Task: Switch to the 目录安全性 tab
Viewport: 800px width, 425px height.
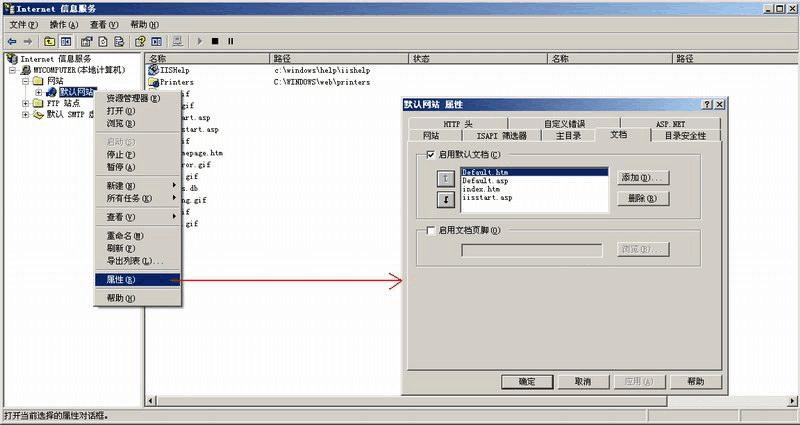Action: tap(685, 135)
